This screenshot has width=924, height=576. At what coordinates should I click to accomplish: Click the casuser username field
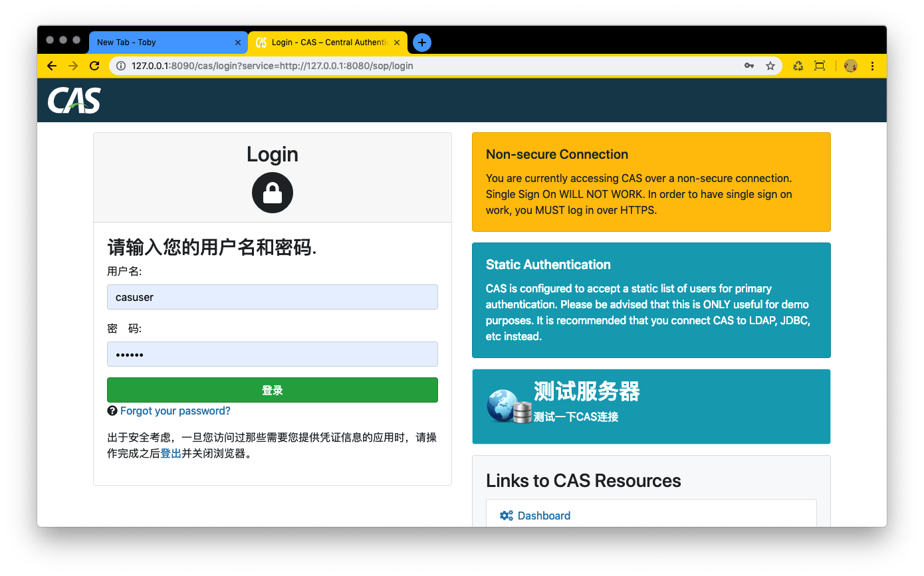point(272,297)
